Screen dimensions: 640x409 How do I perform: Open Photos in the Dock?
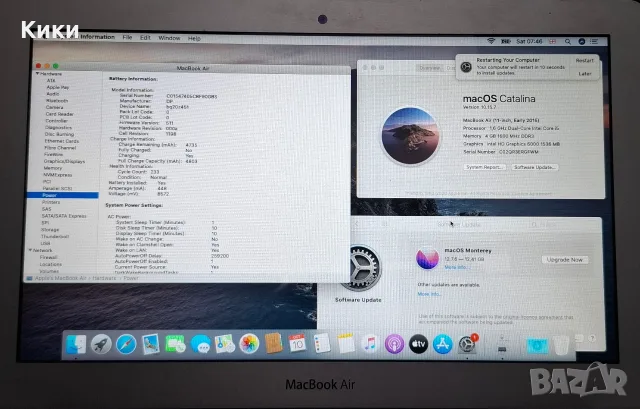click(249, 344)
